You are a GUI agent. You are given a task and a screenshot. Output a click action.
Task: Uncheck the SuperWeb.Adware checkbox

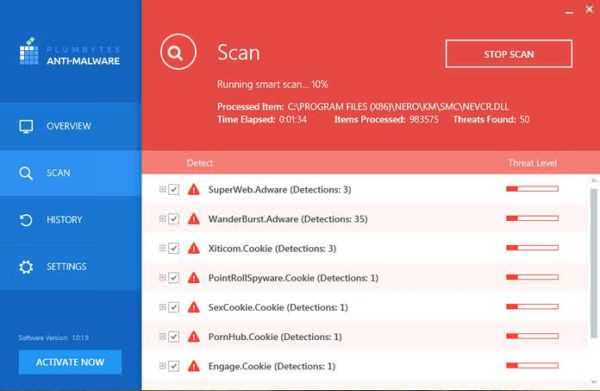[x=174, y=189]
